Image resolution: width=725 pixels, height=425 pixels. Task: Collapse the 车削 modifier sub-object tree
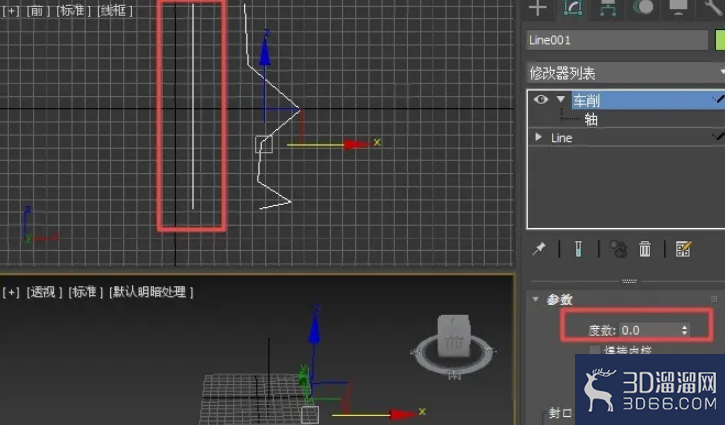pos(561,99)
